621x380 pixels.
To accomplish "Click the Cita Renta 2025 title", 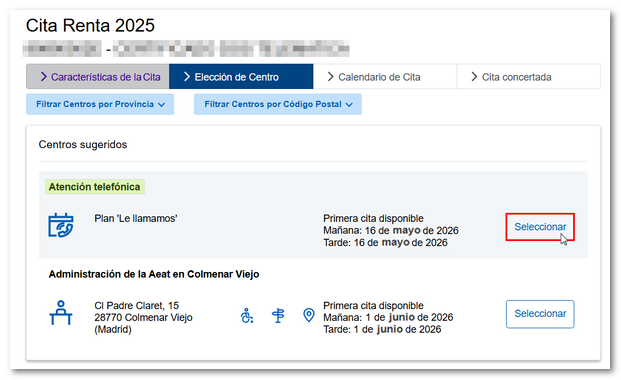I will [90, 25].
